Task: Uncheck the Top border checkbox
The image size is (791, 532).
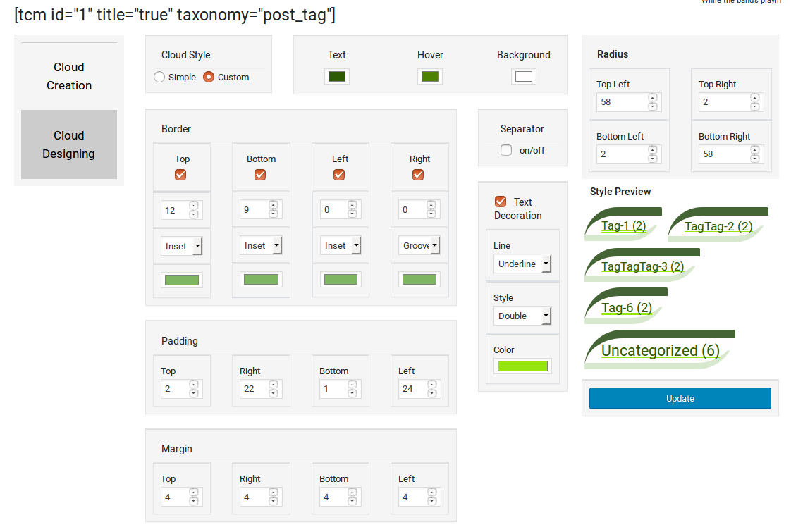Action: coord(180,175)
